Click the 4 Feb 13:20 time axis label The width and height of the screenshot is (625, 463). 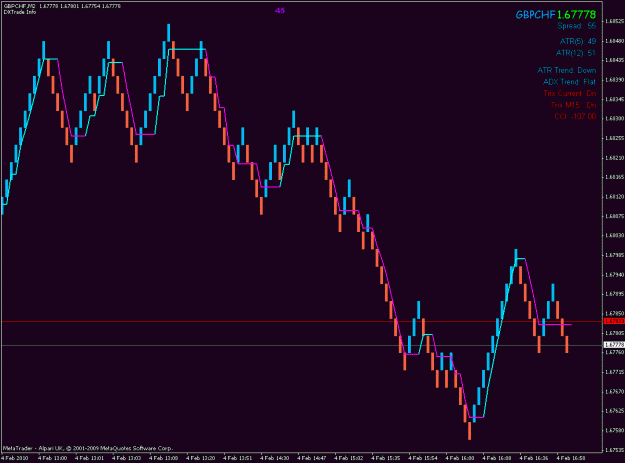pyautogui.click(x=200, y=458)
